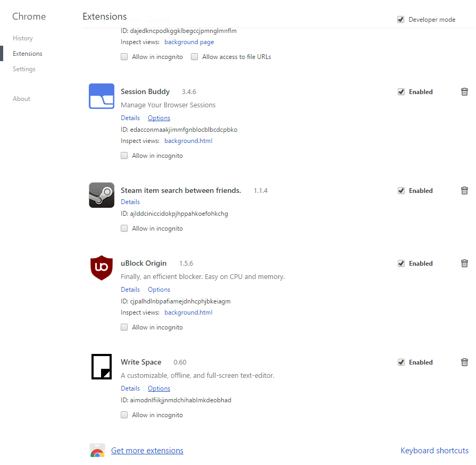
Task: Click the Session Buddy extension icon
Action: pyautogui.click(x=102, y=96)
